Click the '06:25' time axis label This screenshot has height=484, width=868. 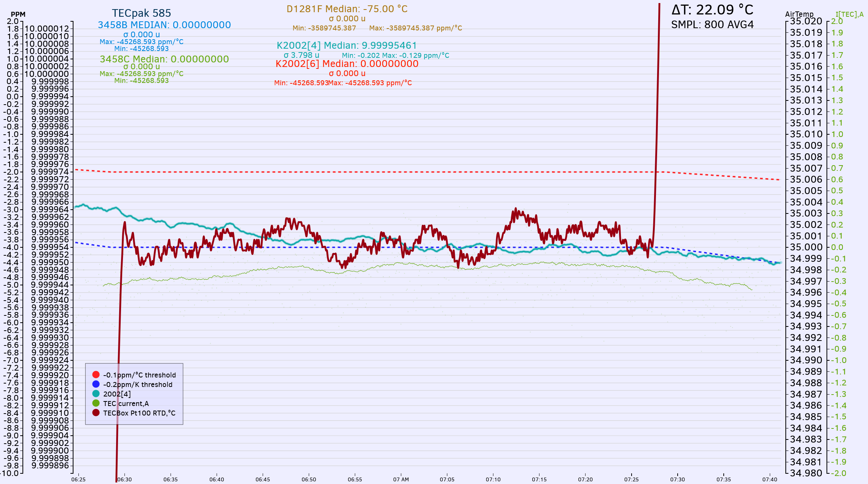(78, 479)
